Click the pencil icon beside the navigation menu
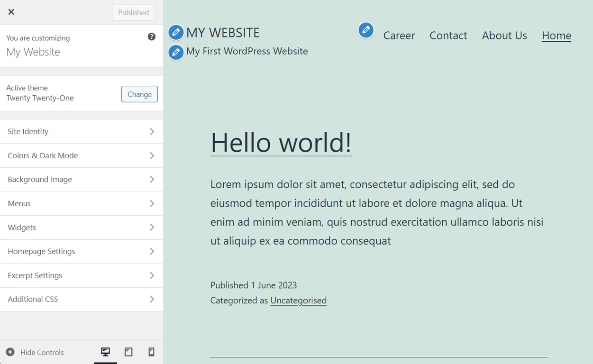This screenshot has height=364, width=593. click(365, 29)
